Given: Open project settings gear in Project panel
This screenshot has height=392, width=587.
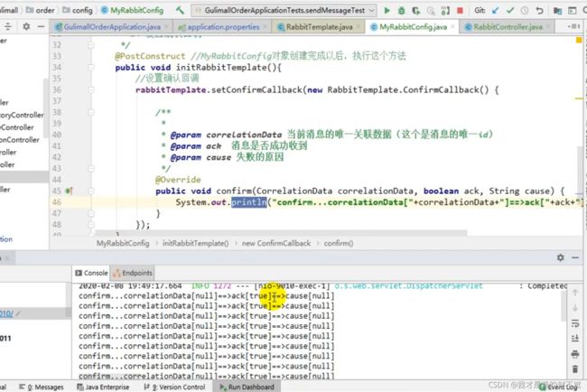Looking at the screenshot, I should pos(26,26).
